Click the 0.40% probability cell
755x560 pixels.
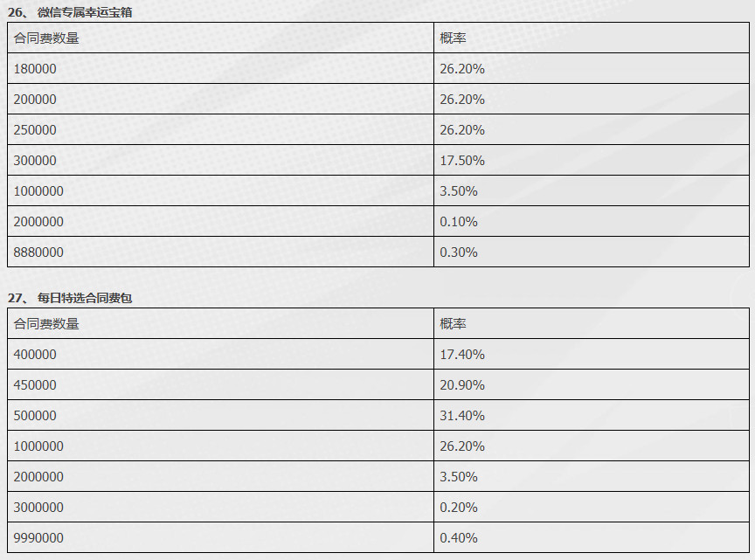[x=592, y=538]
